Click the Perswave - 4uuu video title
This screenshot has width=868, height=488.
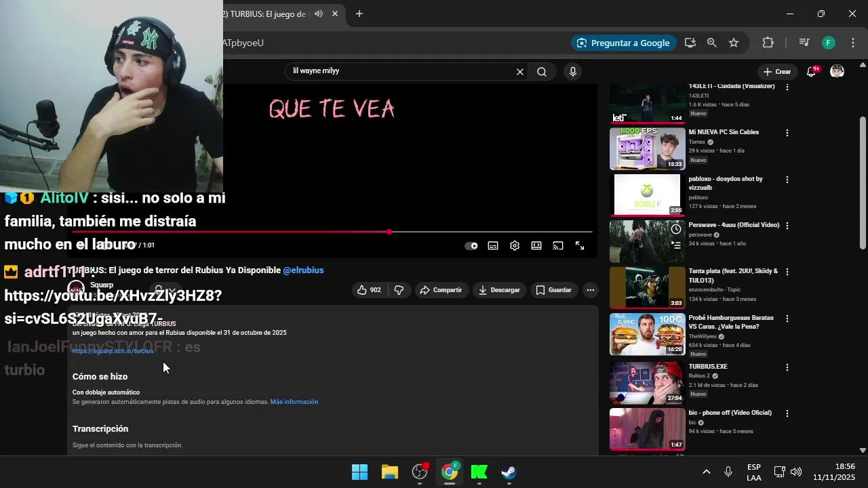pyautogui.click(x=734, y=225)
